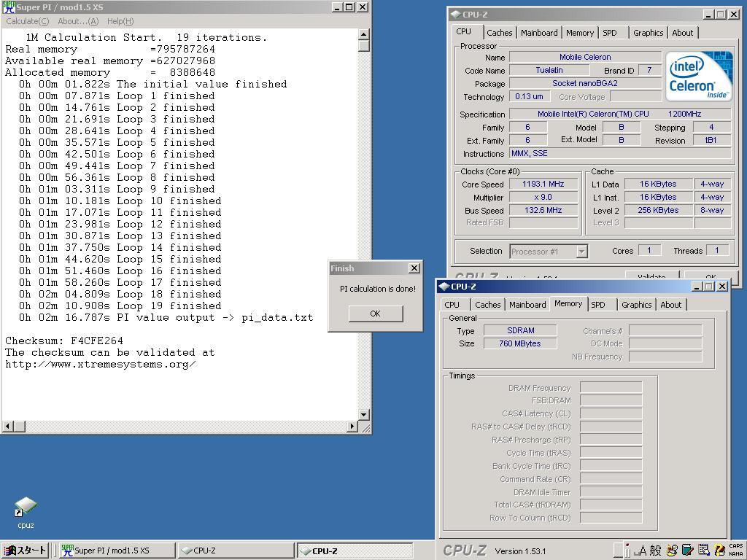Select Graphics tab in back CPU-Z window
This screenshot has width=747, height=560.
click(648, 32)
